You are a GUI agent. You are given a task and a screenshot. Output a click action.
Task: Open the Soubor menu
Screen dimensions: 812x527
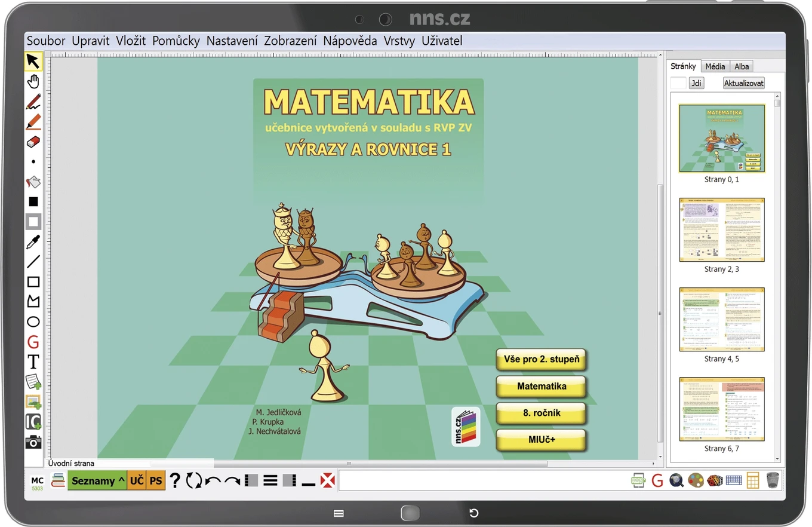click(x=46, y=41)
